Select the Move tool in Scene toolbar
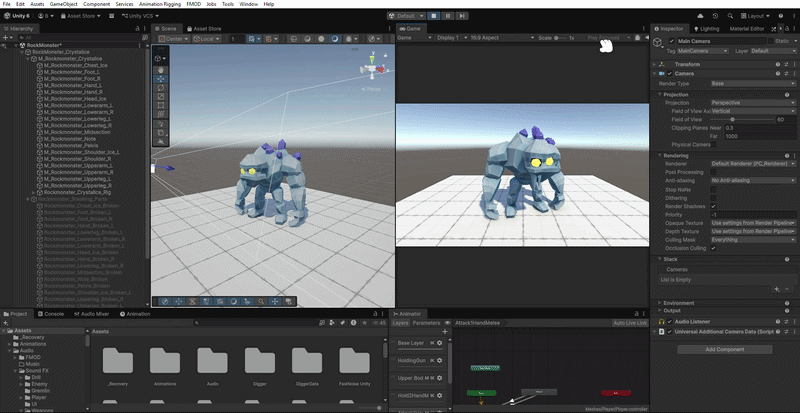 161,79
